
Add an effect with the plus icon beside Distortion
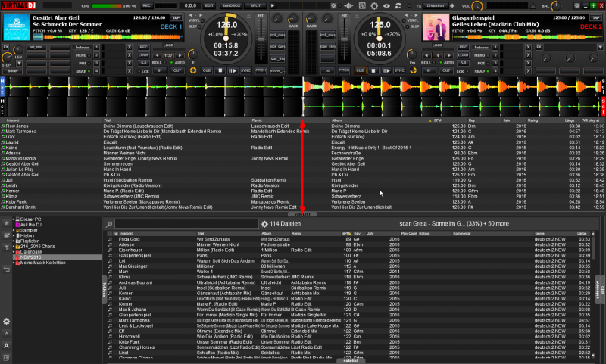pyautogui.click(x=452, y=6)
